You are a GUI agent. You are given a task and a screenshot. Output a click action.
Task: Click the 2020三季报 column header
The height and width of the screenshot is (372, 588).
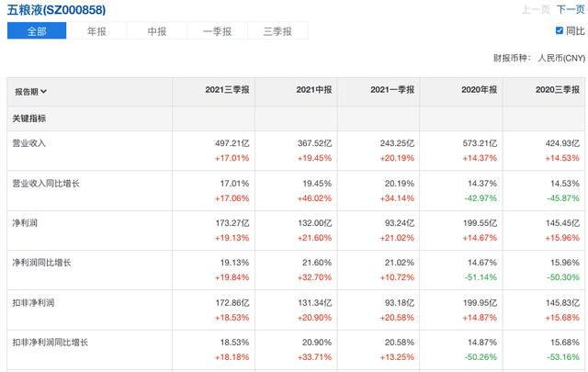(x=558, y=91)
